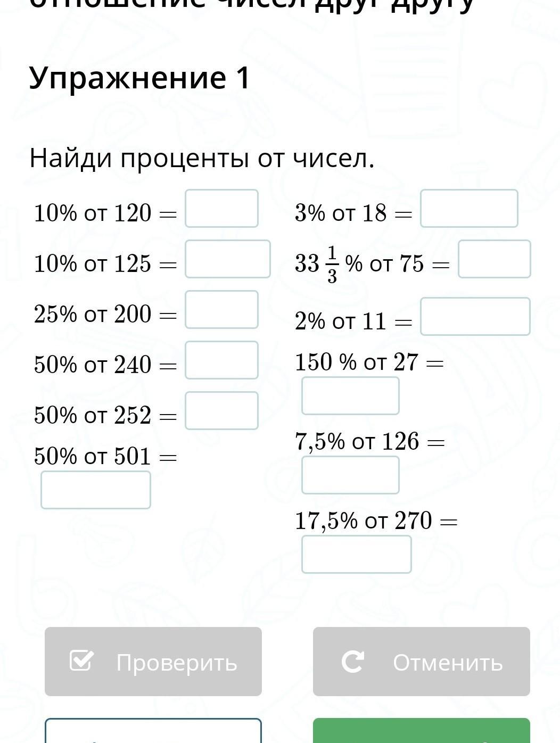
Task: Click answer field for 50% от 252
Action: pos(221,411)
